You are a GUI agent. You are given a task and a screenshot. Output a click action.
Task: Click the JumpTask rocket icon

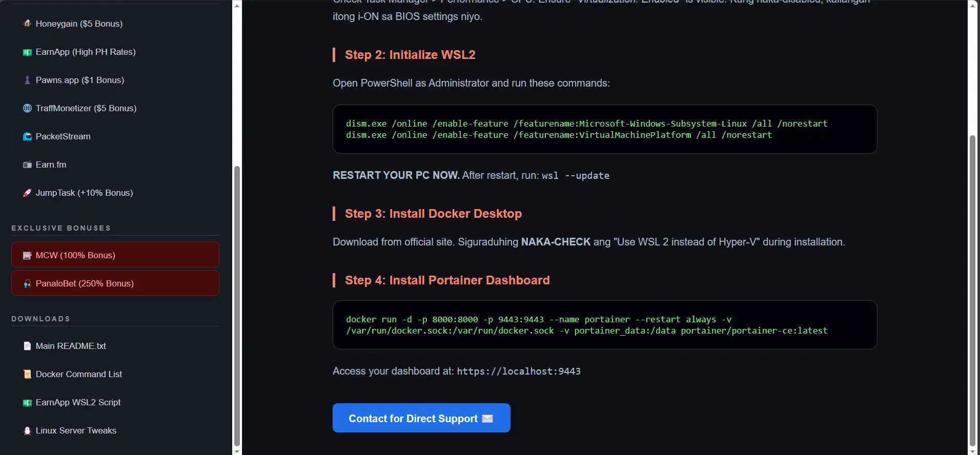pos(27,193)
